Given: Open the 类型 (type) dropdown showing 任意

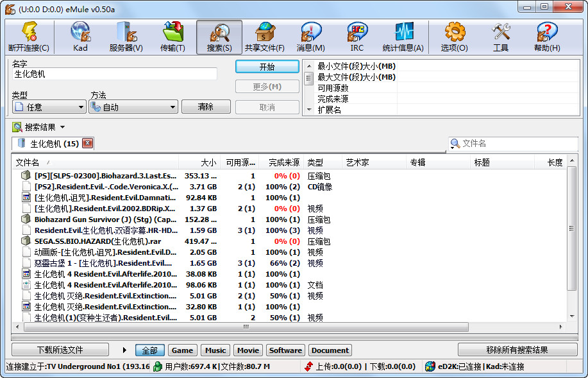Looking at the screenshot, I should pyautogui.click(x=49, y=107).
